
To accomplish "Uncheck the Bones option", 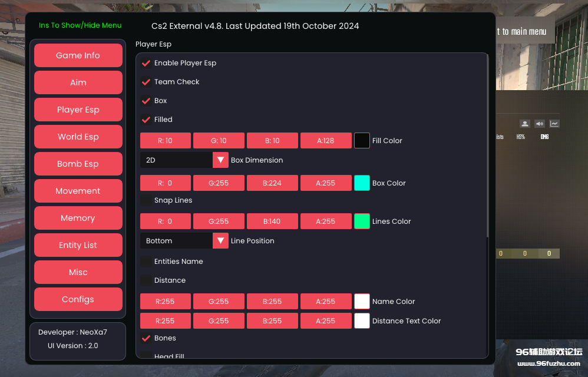I will tap(146, 338).
